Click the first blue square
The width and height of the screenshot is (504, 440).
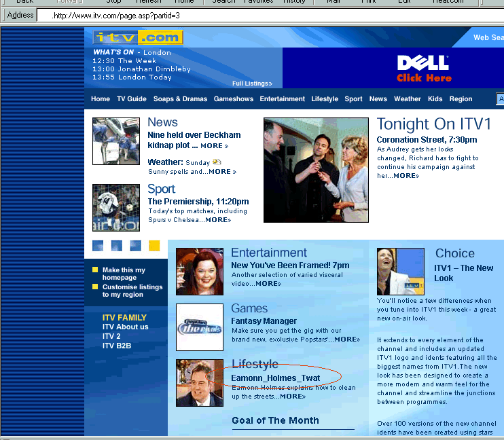[98, 246]
